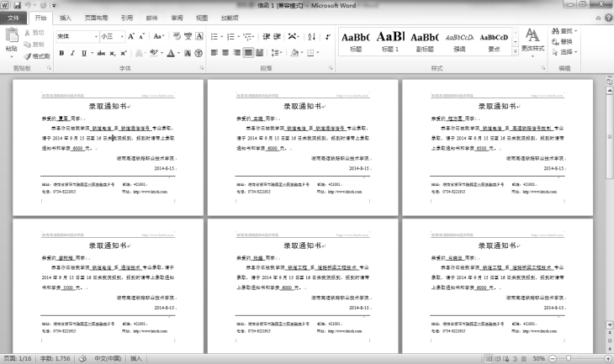Click the word count in status bar

(56, 358)
